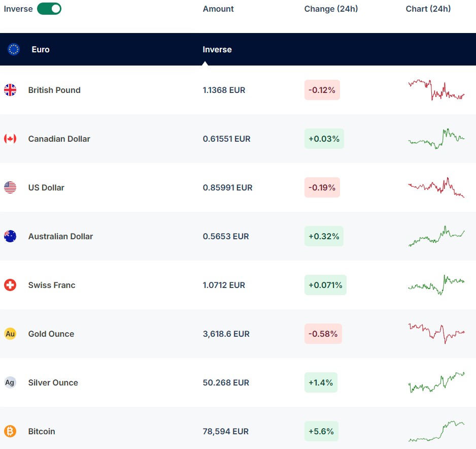Click the Euro flag icon in header

pos(14,49)
